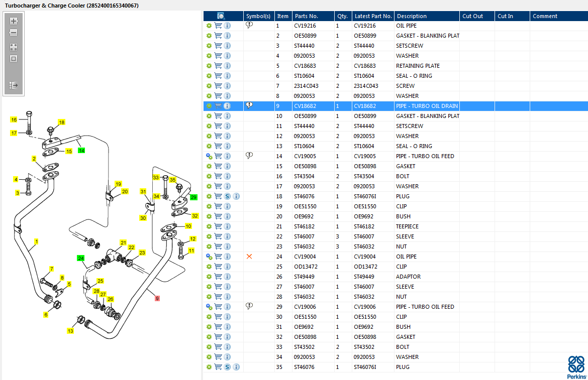
Task: Open note bubble on selected item 9 row
Action: click(x=249, y=105)
